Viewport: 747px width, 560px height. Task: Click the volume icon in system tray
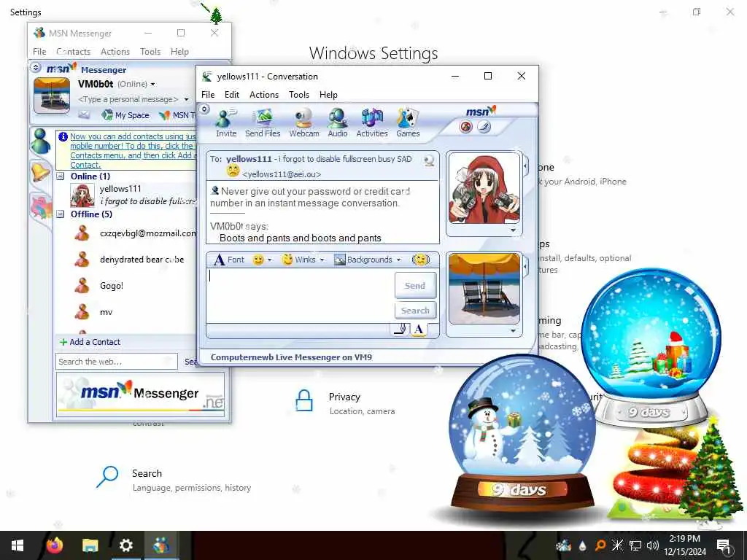pos(652,545)
